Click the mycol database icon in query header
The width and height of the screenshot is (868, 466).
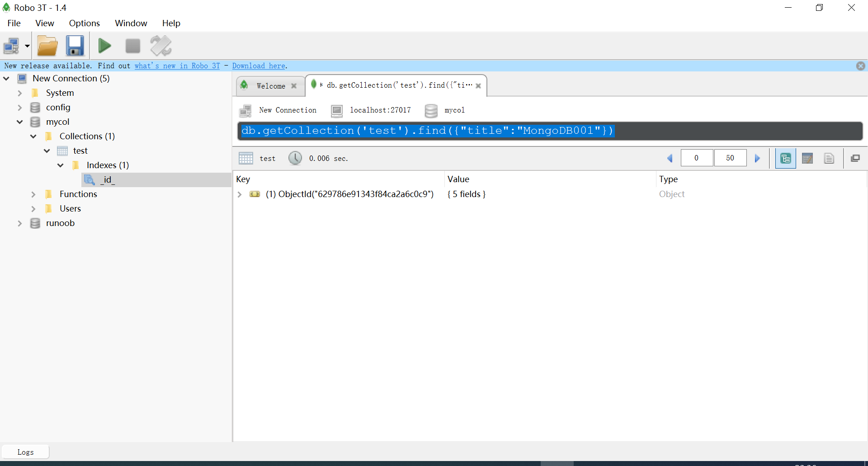[x=431, y=110]
